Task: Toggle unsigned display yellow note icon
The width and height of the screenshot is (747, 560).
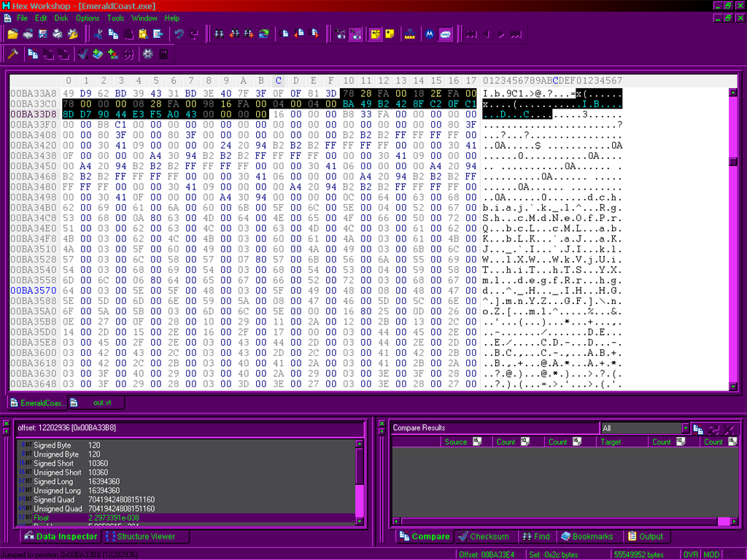Action: point(390,34)
